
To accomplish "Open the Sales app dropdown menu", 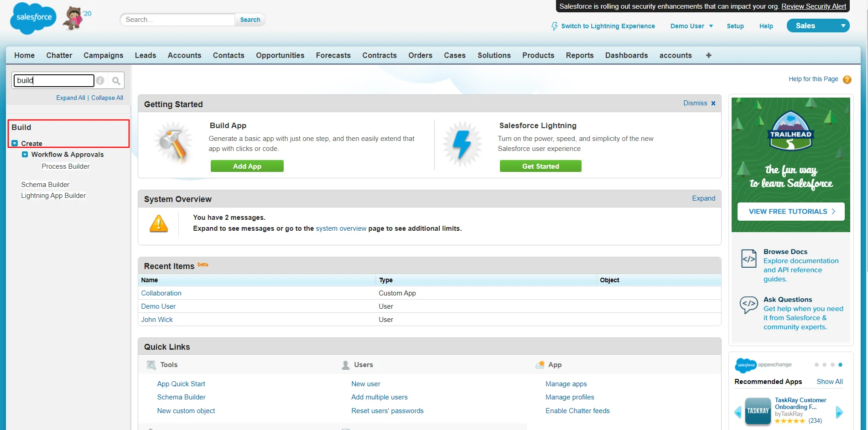I will [x=818, y=26].
